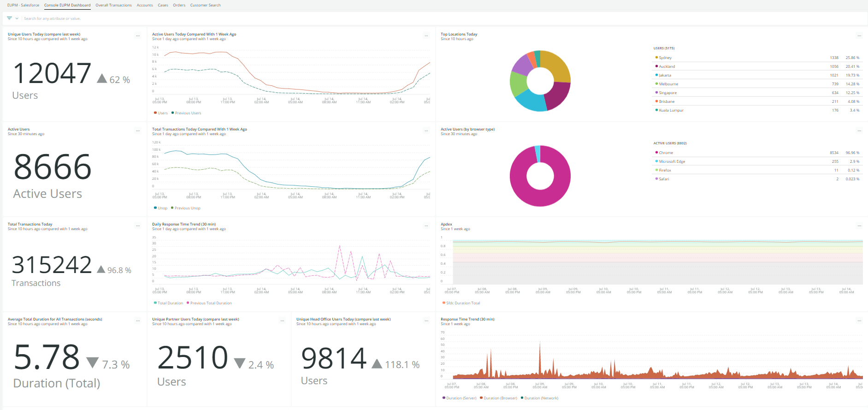Viewport: 868px width, 410px height.
Task: Select the Cases tab
Action: (x=163, y=5)
